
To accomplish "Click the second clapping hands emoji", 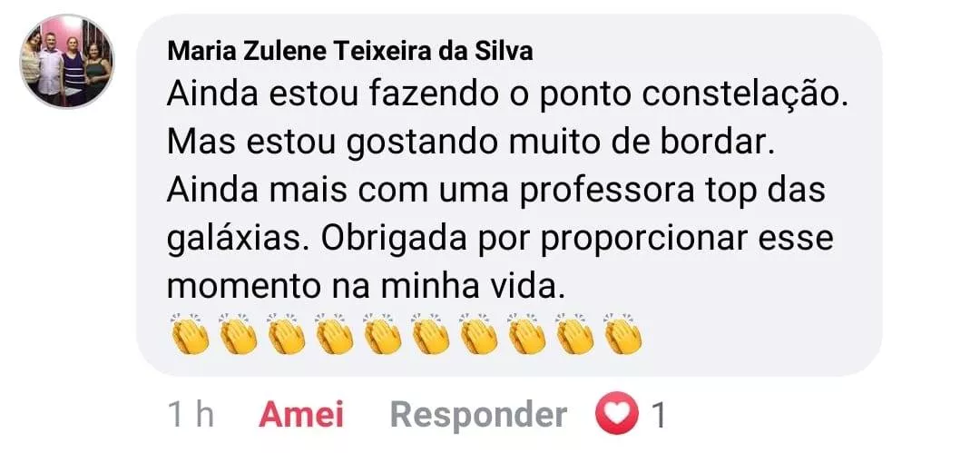I will tap(238, 333).
